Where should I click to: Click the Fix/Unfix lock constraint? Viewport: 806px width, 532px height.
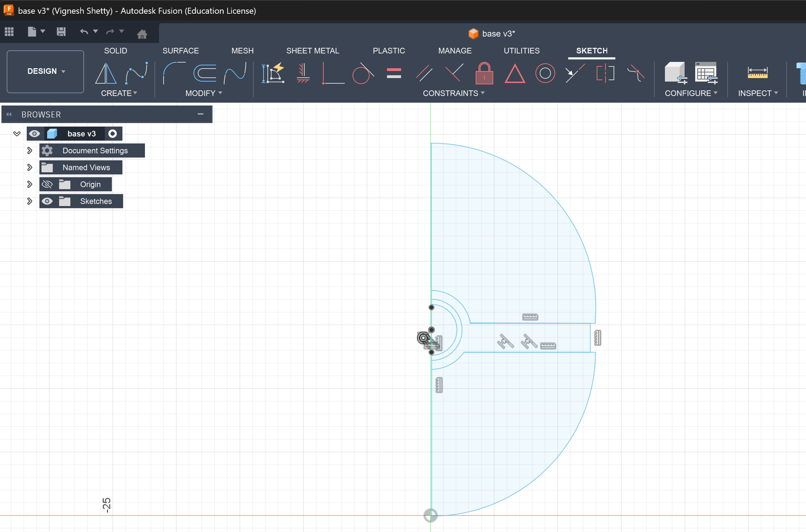484,73
